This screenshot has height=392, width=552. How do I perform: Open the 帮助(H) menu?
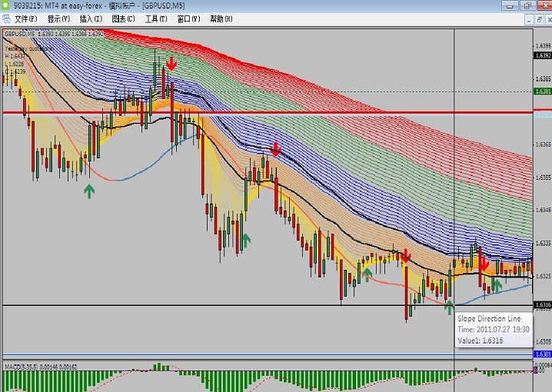[x=221, y=19]
